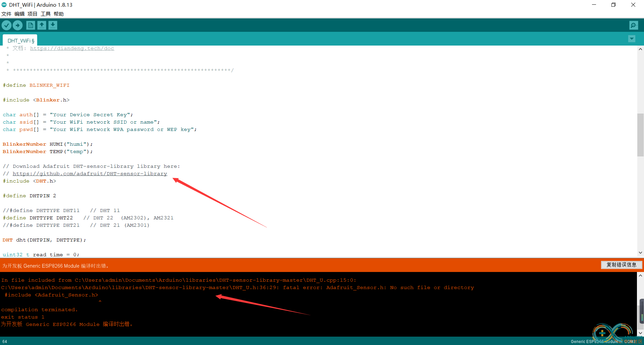Click the 'DHT dht(DHTPIN, DHTTYPE);' line
The height and width of the screenshot is (345, 644).
[x=44, y=240]
